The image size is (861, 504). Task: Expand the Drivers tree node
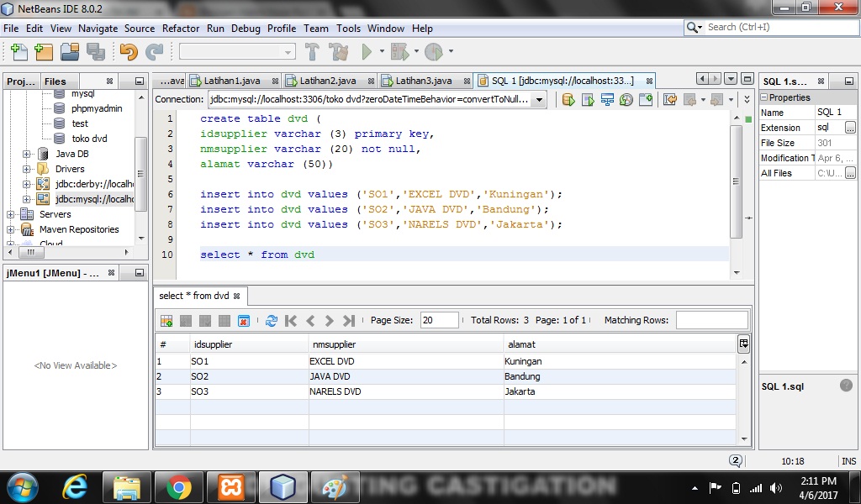pyautogui.click(x=26, y=169)
